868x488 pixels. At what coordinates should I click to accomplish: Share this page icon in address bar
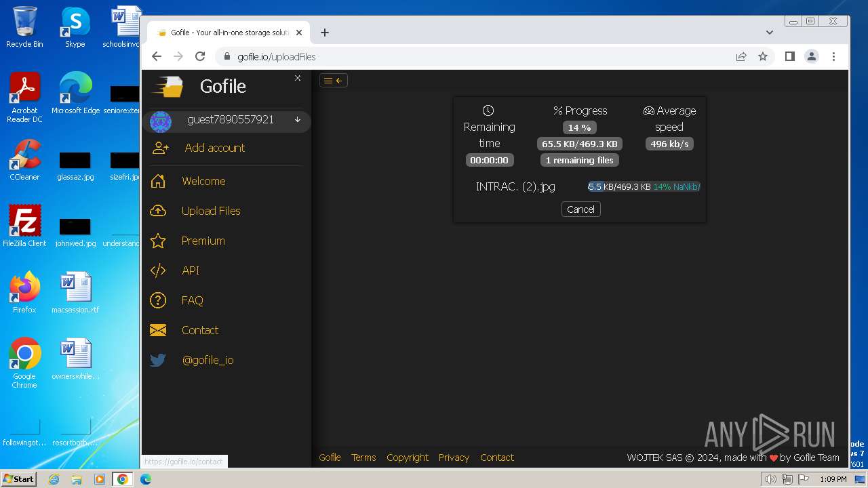[741, 57]
